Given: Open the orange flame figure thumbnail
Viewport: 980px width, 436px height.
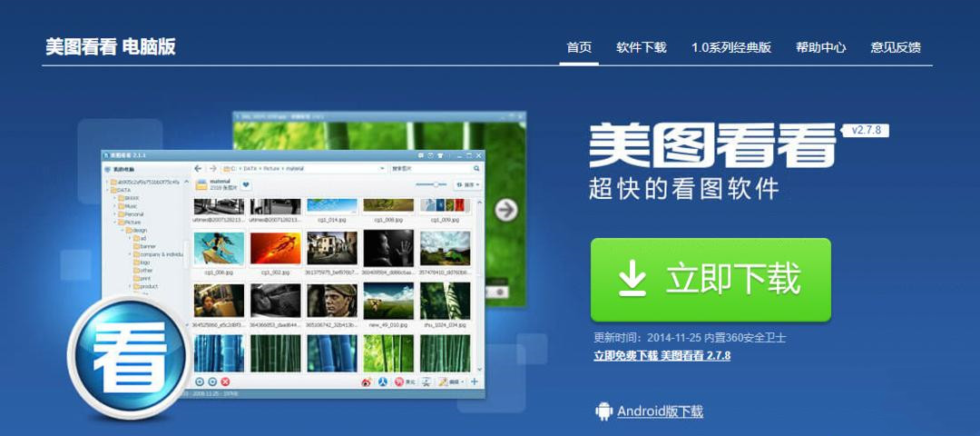Looking at the screenshot, I should pyautogui.click(x=276, y=248).
